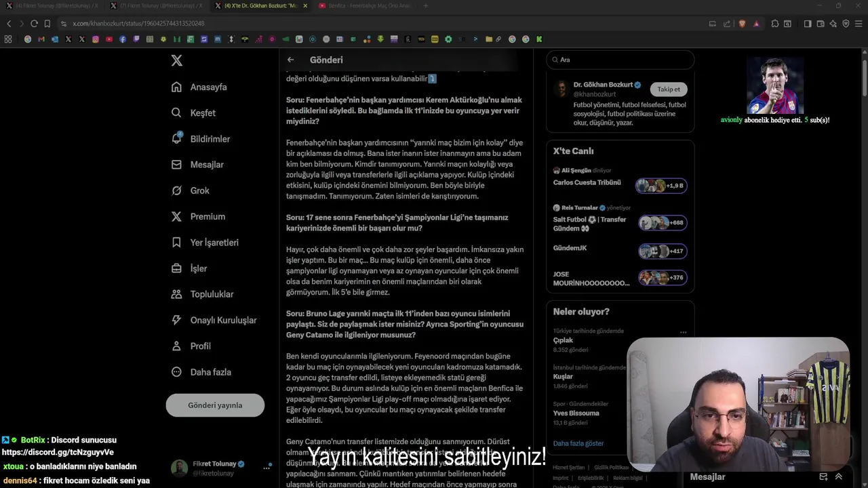This screenshot has height=488, width=868.
Task: Open the Brave Shields lion icon
Action: tap(742, 24)
